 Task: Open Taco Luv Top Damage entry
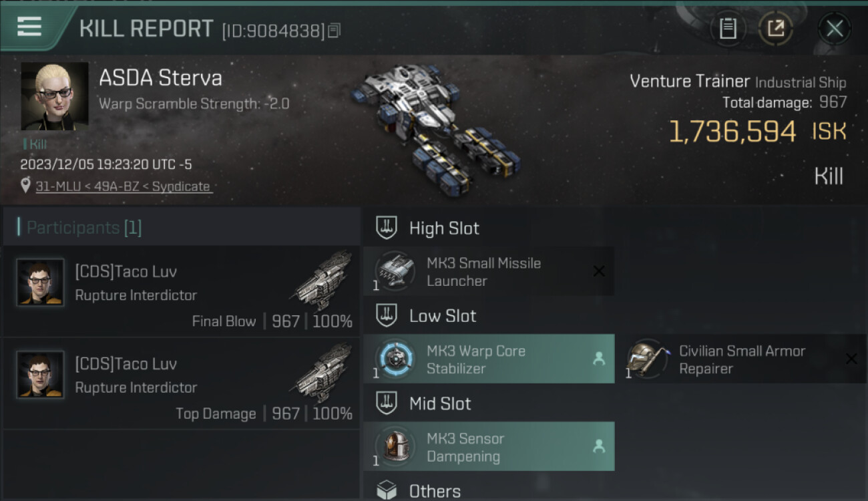coord(182,383)
